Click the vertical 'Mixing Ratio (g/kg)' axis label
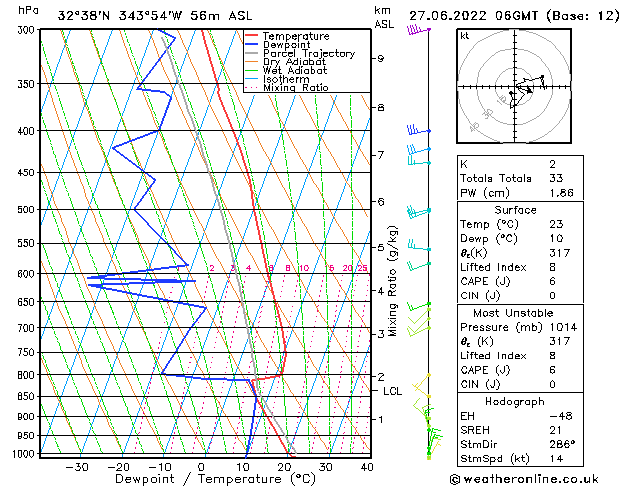 (x=392, y=281)
